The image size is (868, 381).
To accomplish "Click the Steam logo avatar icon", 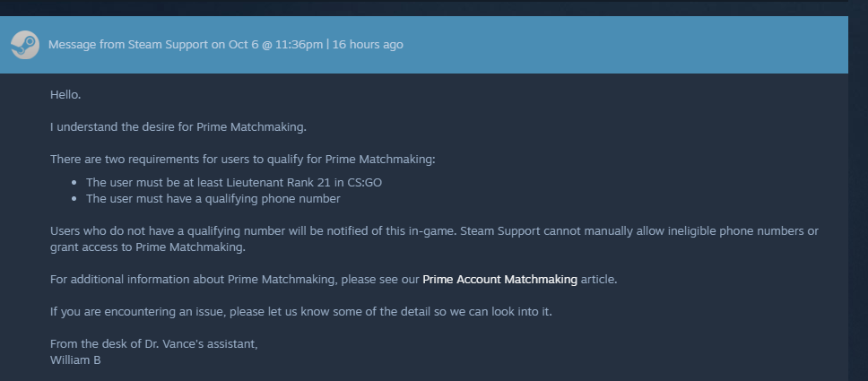I will point(24,44).
